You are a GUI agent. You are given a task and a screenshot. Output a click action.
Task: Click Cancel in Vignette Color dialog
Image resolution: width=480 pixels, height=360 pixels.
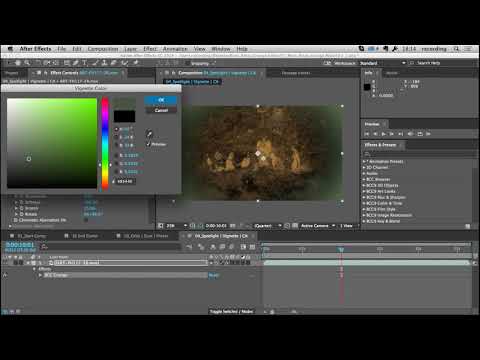tap(161, 110)
